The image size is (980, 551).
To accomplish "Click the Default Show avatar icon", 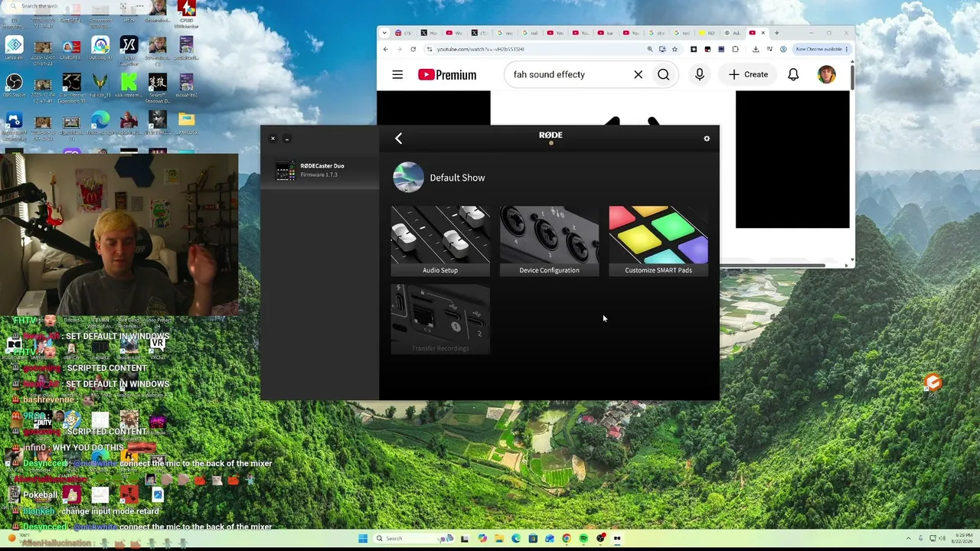I will pyautogui.click(x=408, y=178).
